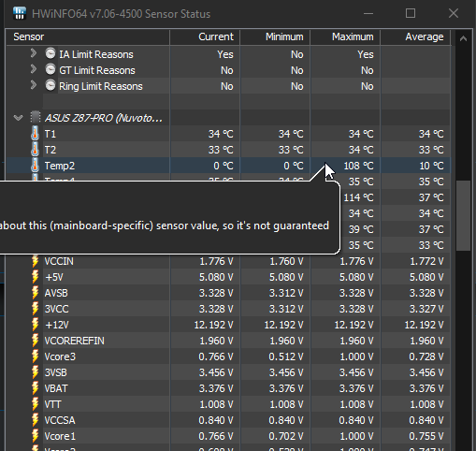Select the +5V sensor label
Screen dimensions: 476x451
click(54, 277)
